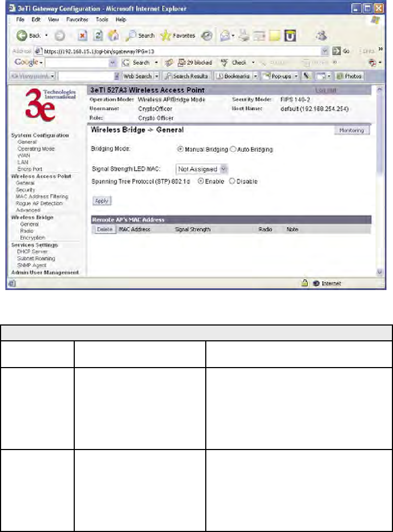The image size is (393, 532).
Task: Click the Viewpoint Search Results button
Action: (x=187, y=76)
